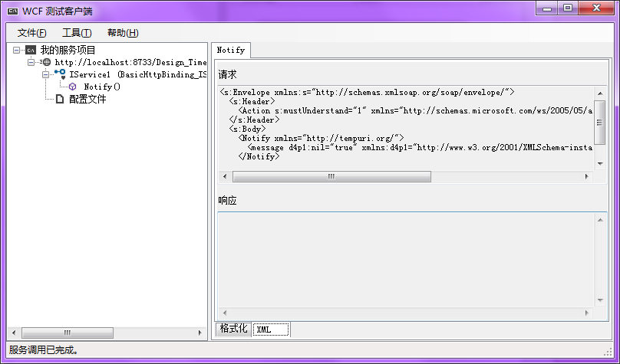Click the <Action s:mustUnderstand line
This screenshot has width=620, height=364.
coord(415,111)
